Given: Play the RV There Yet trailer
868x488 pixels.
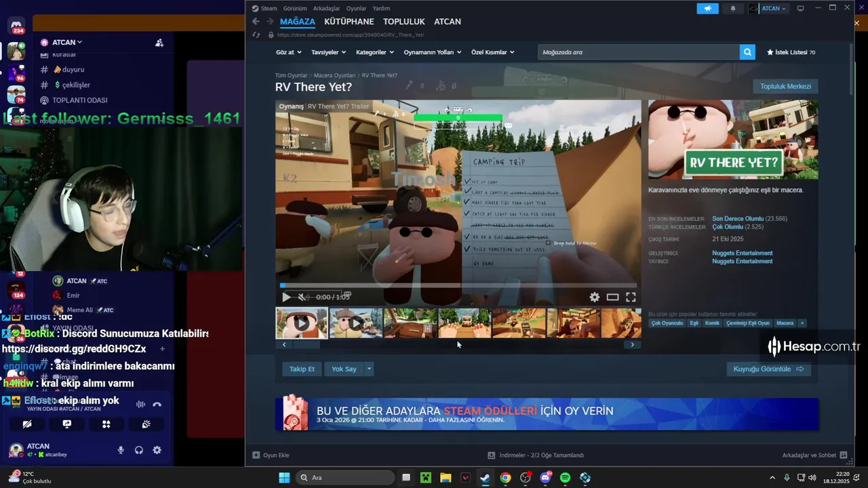Looking at the screenshot, I should (286, 297).
